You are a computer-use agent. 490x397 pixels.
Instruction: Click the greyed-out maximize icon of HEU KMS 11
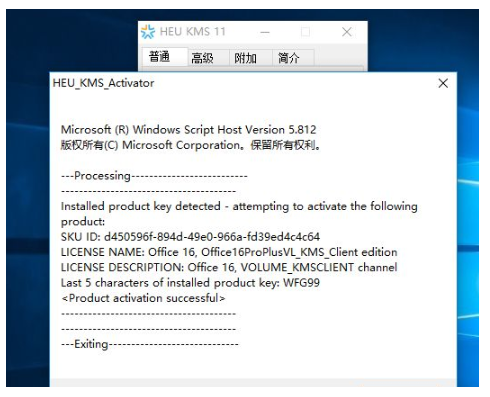click(x=305, y=32)
